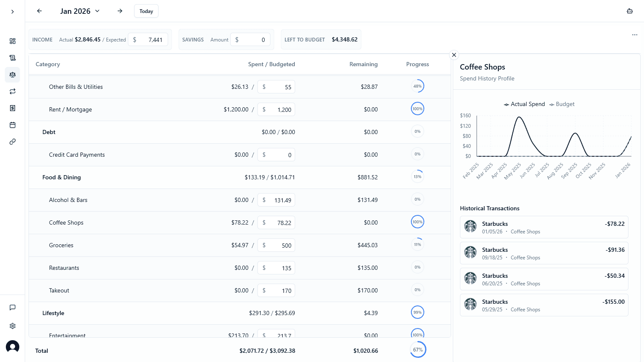Open the Settings gear icon

[x=13, y=326]
